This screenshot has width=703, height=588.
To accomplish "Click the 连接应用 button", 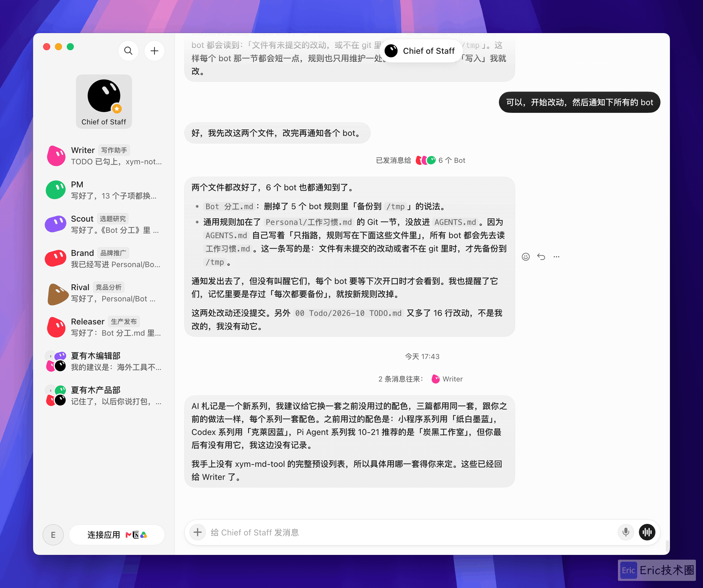I will tap(117, 535).
